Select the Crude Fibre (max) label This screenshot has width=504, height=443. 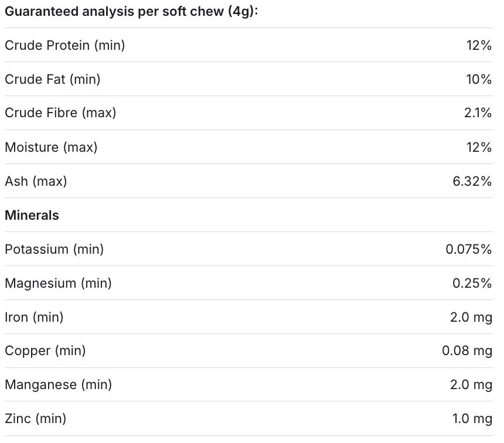pos(60,113)
